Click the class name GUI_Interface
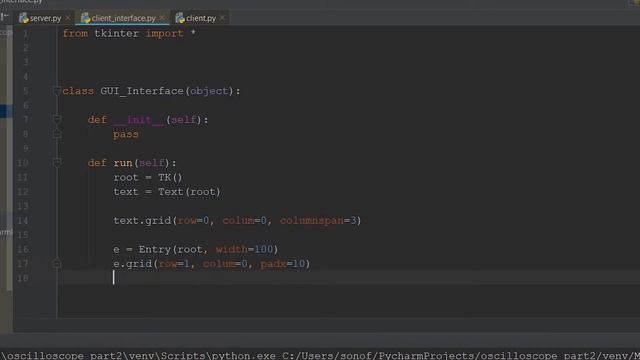 click(142, 91)
